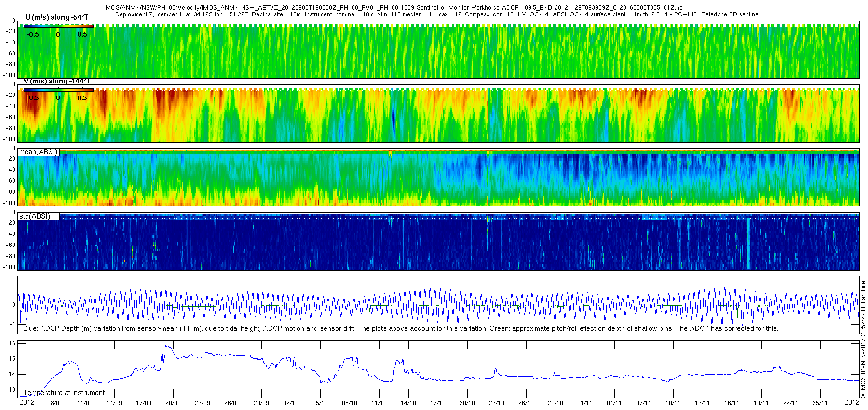Click the '19/11' date tick label
Viewport: 868px width, 410px height.
[x=761, y=403]
